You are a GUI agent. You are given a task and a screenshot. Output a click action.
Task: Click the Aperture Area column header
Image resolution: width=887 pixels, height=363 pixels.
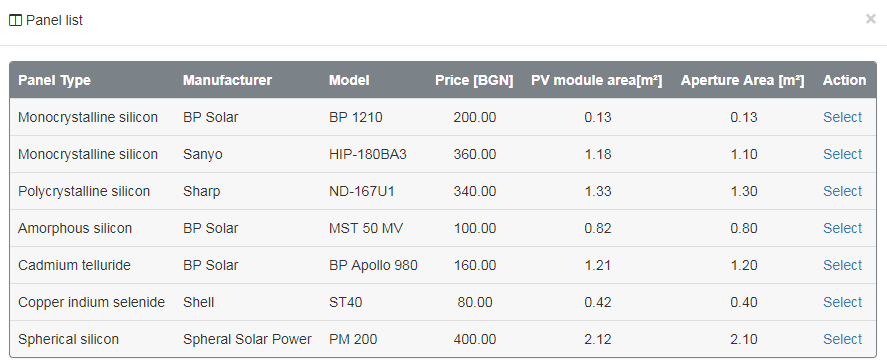(742, 80)
